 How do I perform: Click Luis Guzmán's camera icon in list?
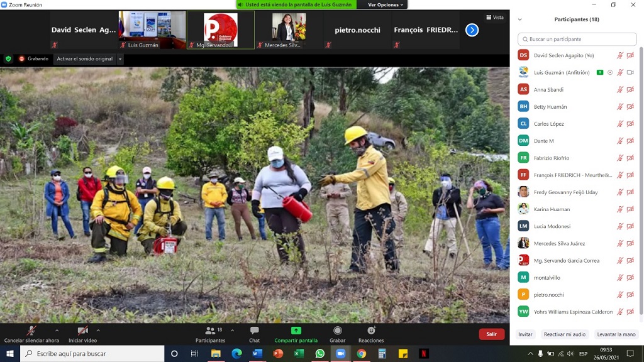pyautogui.click(x=630, y=73)
